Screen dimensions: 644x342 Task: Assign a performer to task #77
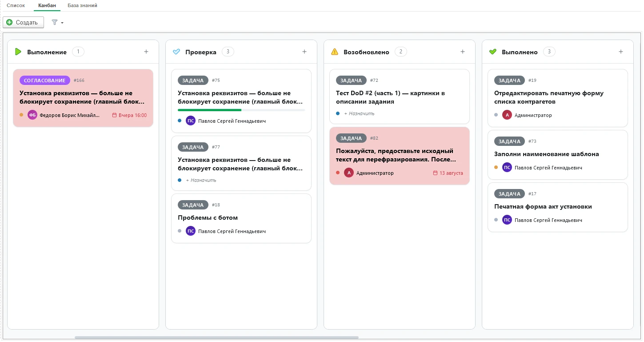(201, 180)
